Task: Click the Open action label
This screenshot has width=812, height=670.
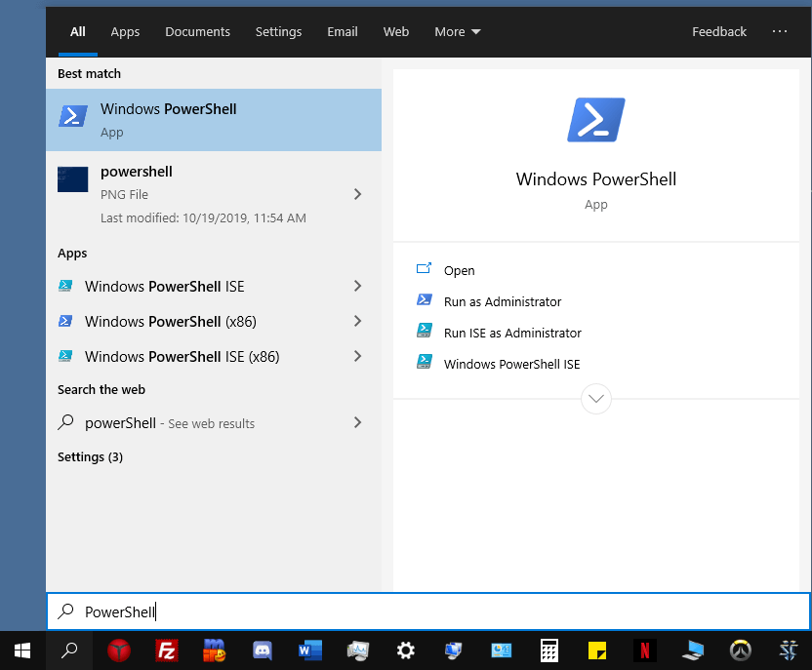Action: 460,270
